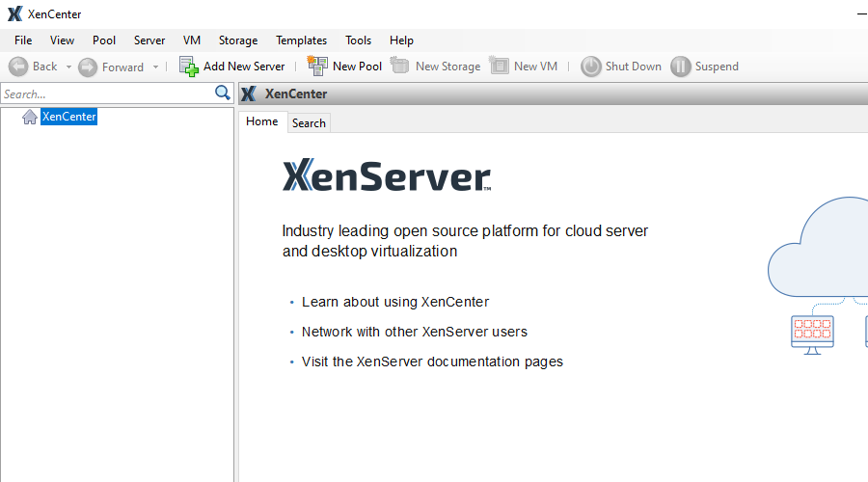This screenshot has height=482, width=868.
Task: Open the VM menu
Action: click(x=192, y=40)
